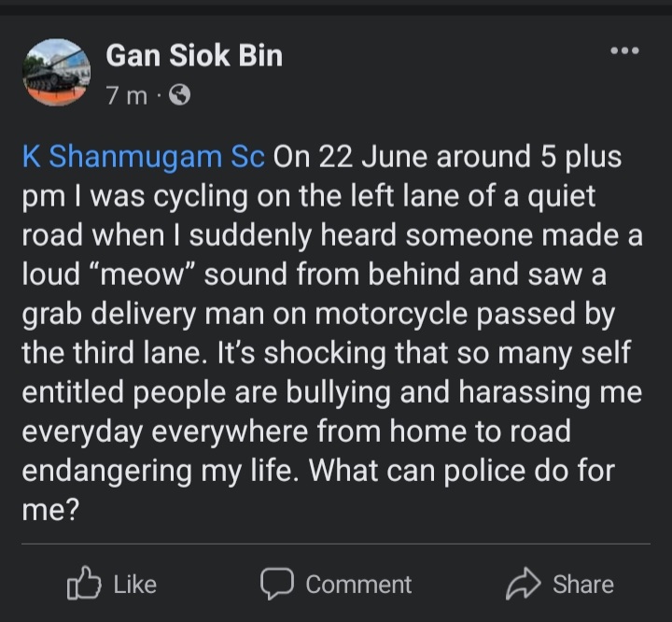
Task: Open Gan Siok Bin's profile picture
Action: click(57, 72)
